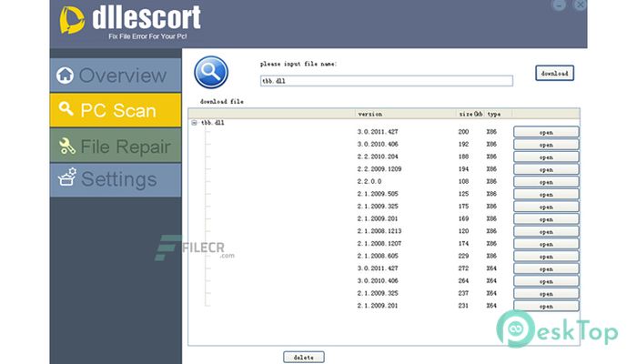This screenshot has width=637, height=364.
Task: Minimize the dllescort window
Action: [x=559, y=5]
